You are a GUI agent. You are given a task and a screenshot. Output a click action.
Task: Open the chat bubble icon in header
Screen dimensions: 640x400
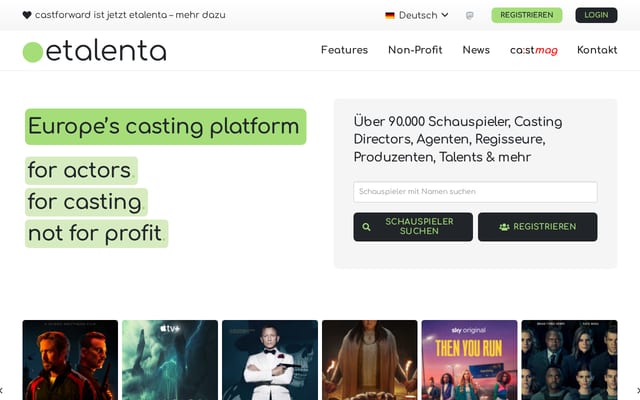tap(470, 16)
